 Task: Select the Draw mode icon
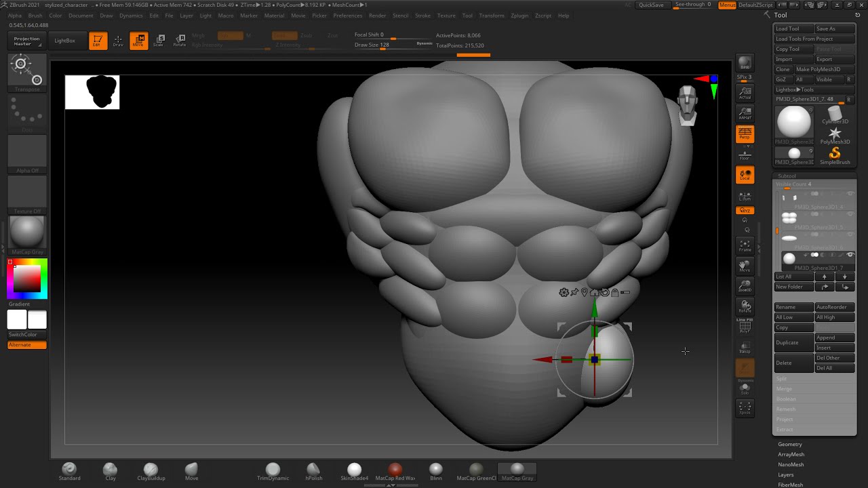(118, 41)
